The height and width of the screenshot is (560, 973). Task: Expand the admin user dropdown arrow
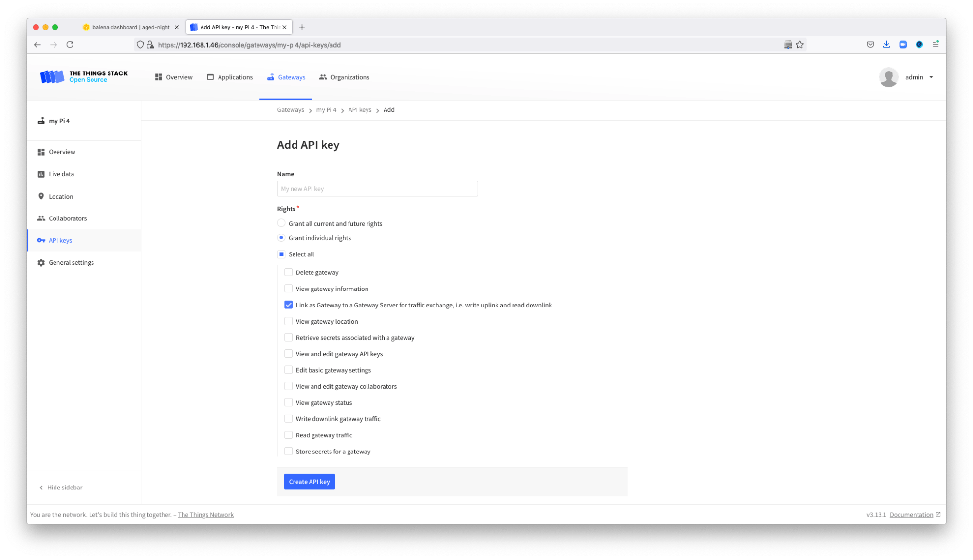tap(931, 77)
